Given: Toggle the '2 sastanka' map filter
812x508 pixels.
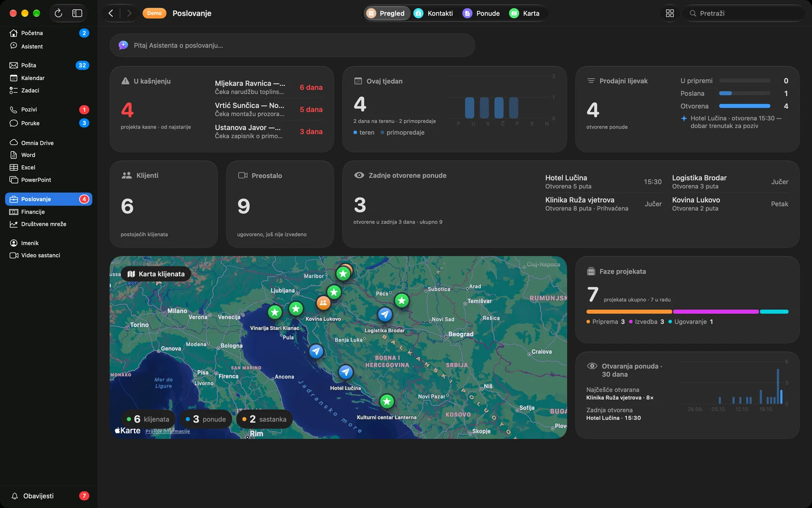Looking at the screenshot, I should point(264,419).
